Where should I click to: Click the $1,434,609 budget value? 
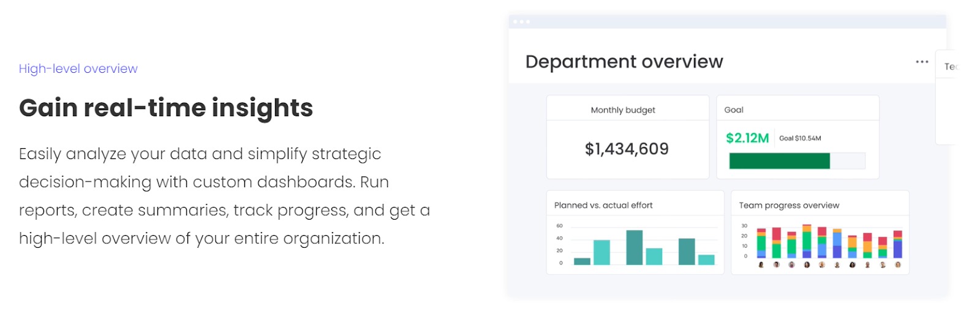click(x=627, y=149)
